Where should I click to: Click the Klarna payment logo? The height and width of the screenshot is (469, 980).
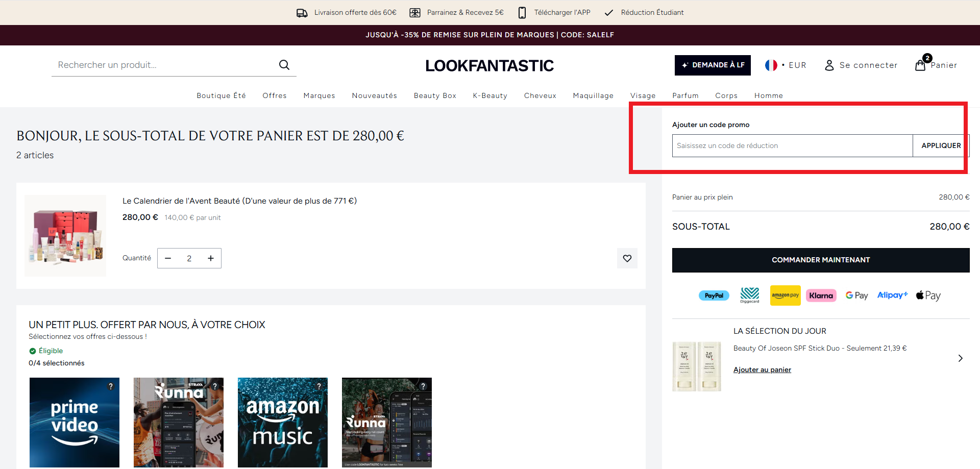tap(821, 295)
